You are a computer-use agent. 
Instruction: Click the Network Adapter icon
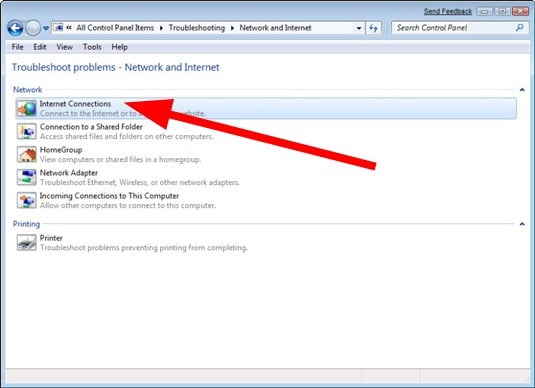pyautogui.click(x=27, y=177)
